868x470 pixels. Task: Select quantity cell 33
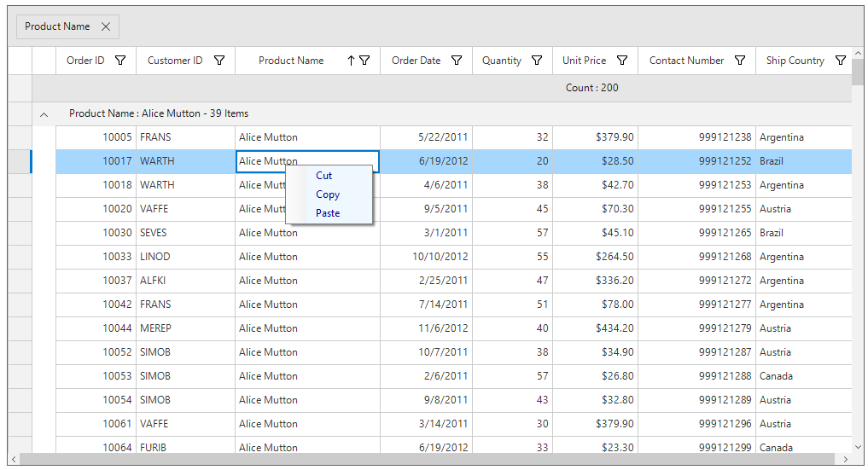[x=512, y=445]
